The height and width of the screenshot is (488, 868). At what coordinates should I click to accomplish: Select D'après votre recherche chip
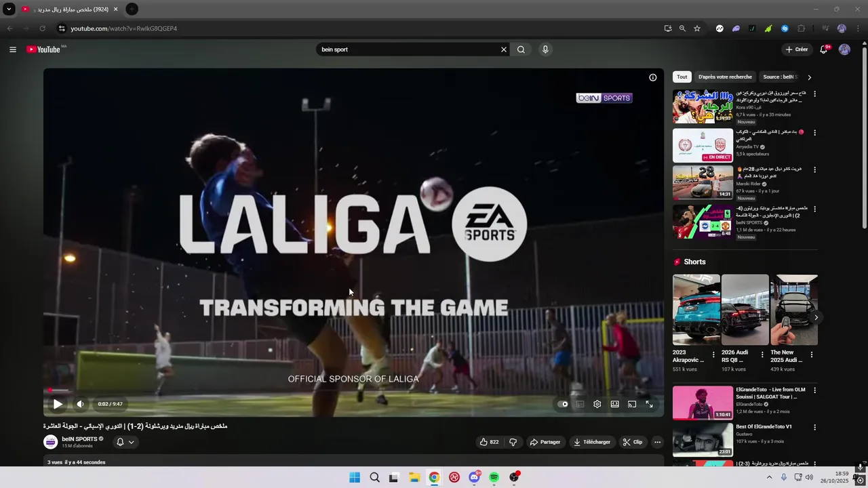coord(725,77)
